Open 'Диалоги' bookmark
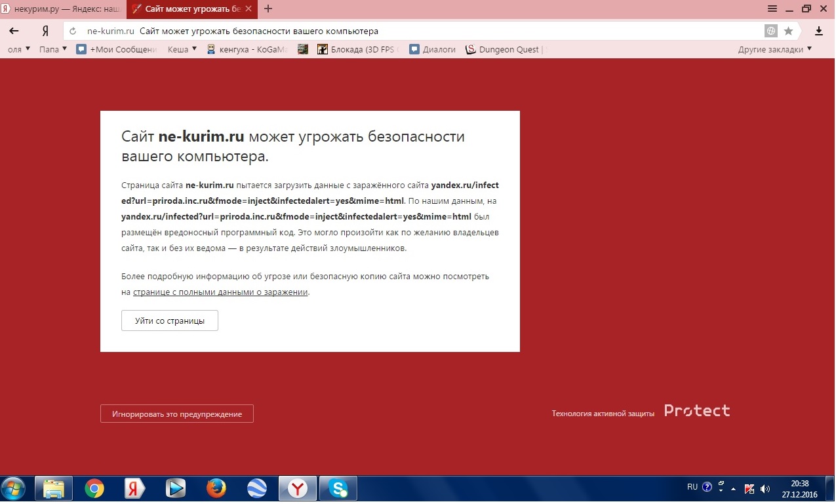Screen dimensions: 836x504 (x=432, y=49)
